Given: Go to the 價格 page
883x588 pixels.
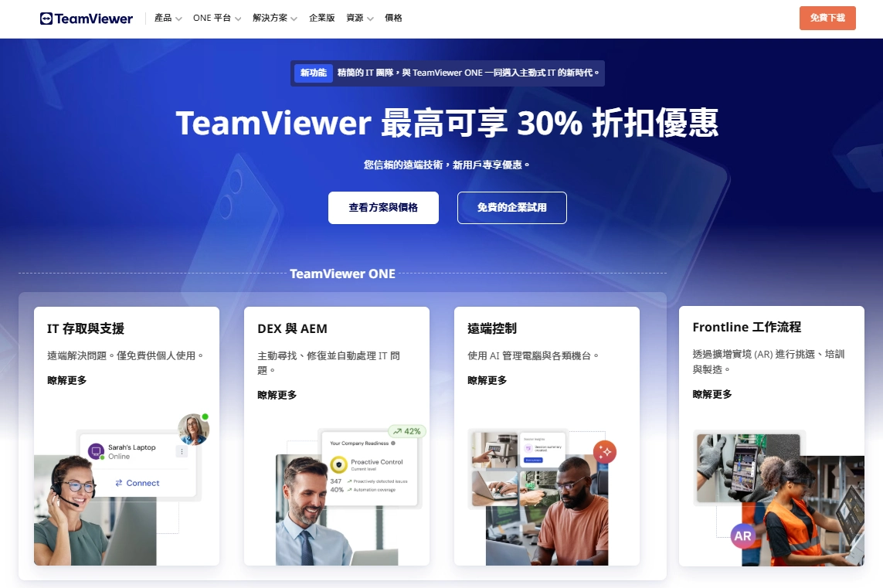Looking at the screenshot, I should 393,18.
